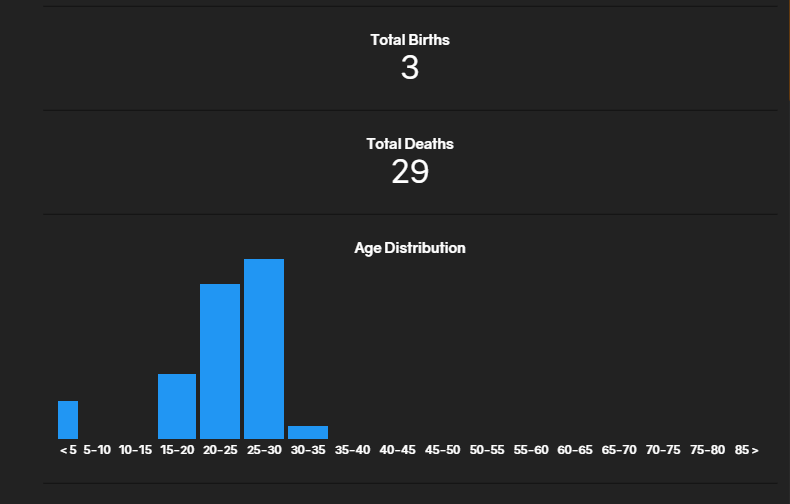Click the small 30-35 age bar
Image resolution: width=790 pixels, height=504 pixels.
[x=308, y=432]
